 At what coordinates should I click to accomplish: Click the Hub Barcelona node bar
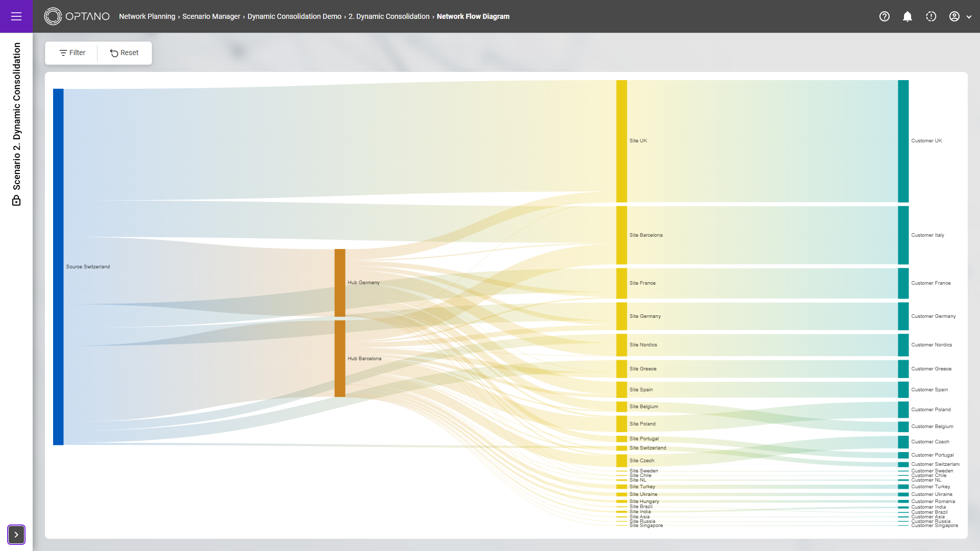coord(340,358)
